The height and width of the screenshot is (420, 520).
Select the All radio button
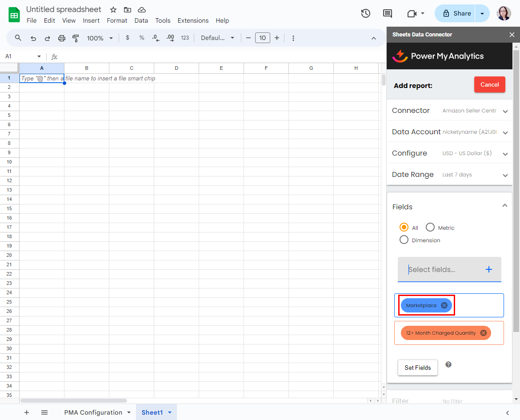[404, 228]
